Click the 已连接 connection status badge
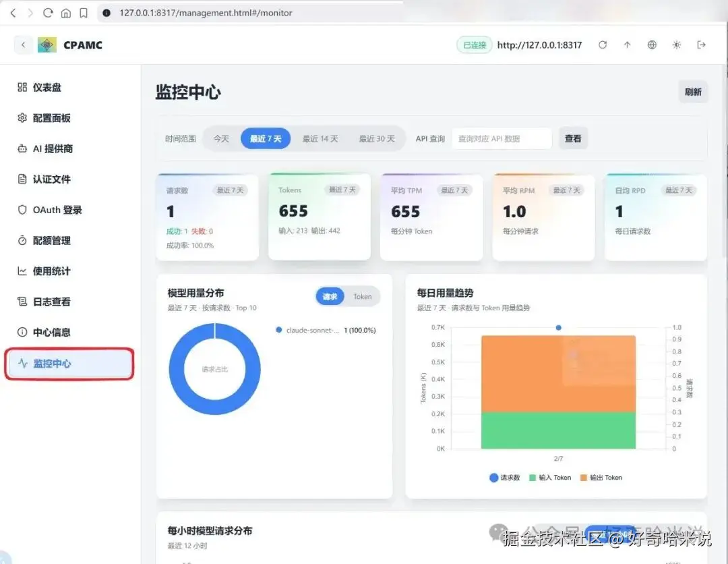This screenshot has width=728, height=564. [474, 45]
